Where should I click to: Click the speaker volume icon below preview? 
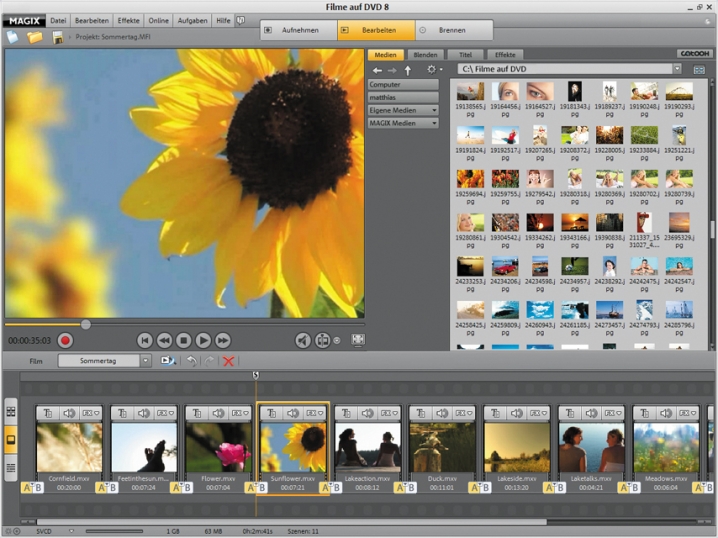point(303,340)
